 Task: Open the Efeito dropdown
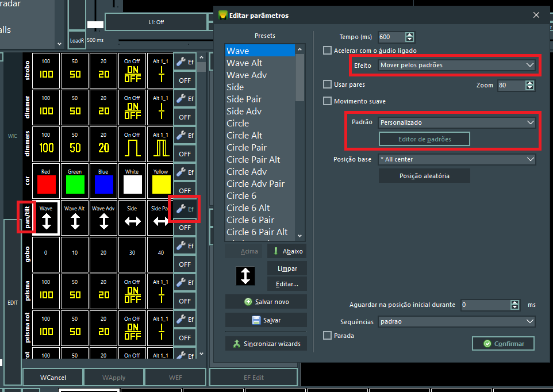click(457, 64)
